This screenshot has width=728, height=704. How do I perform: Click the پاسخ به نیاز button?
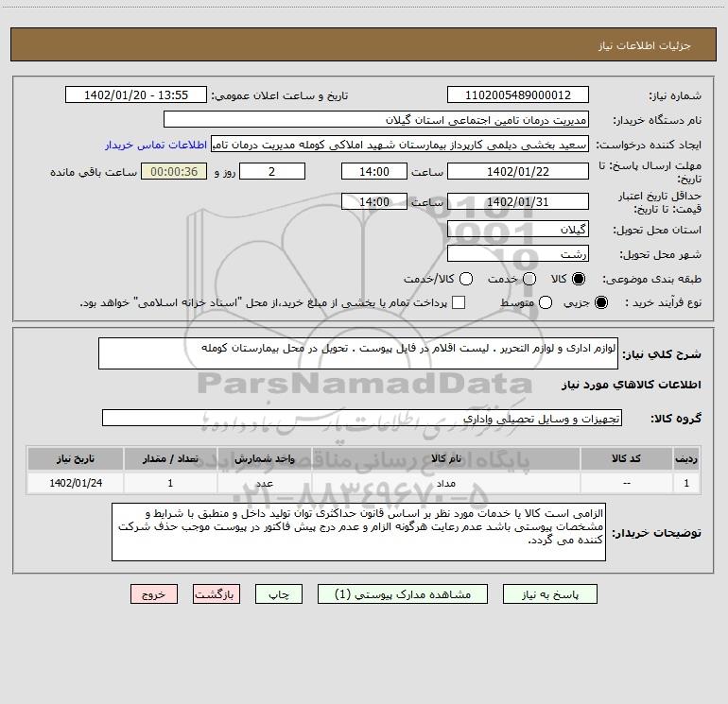pos(549,594)
